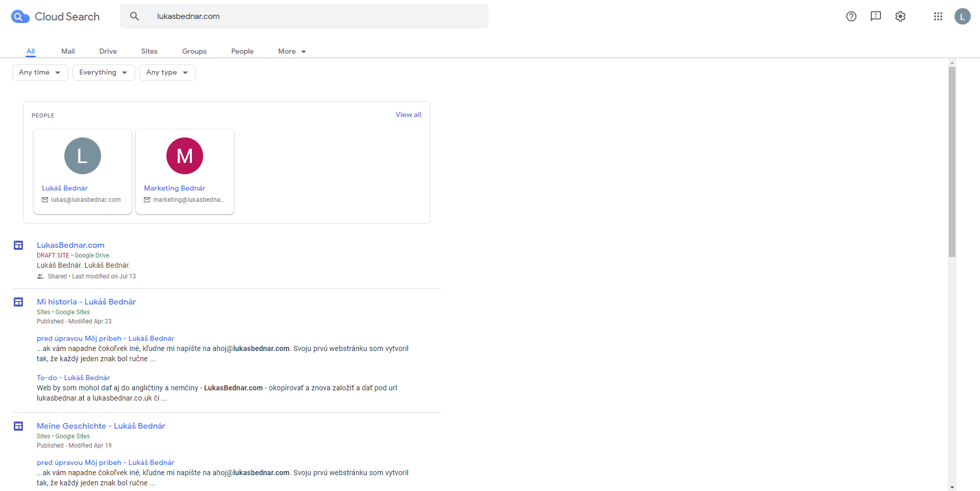
Task: Click the vertical scrollbar thumb
Action: [952, 161]
